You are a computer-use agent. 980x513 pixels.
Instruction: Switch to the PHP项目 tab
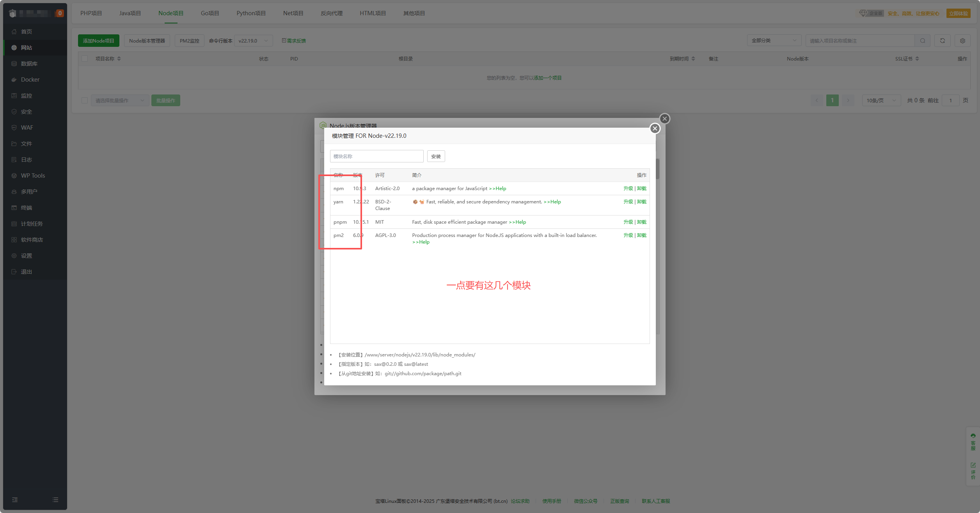(91, 13)
